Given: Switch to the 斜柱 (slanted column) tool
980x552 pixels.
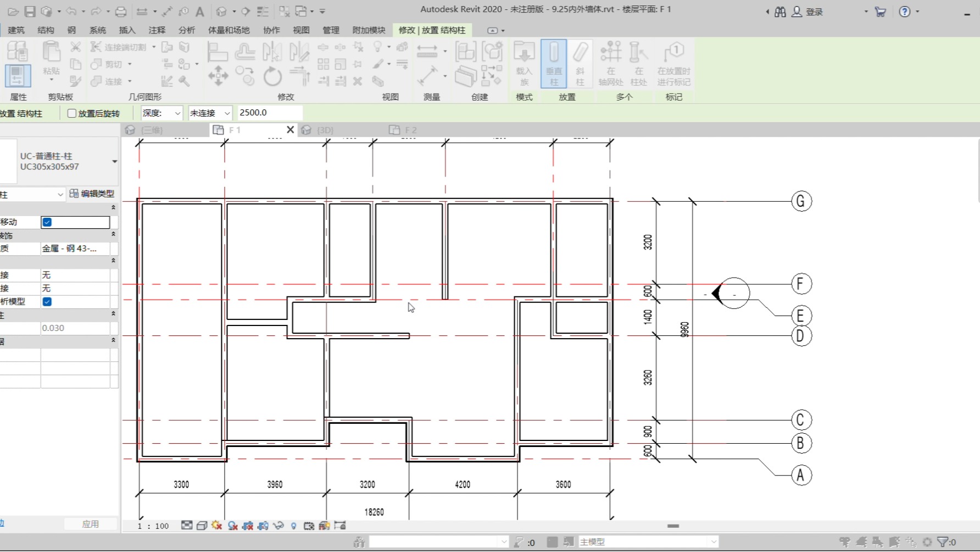Looking at the screenshot, I should click(580, 63).
